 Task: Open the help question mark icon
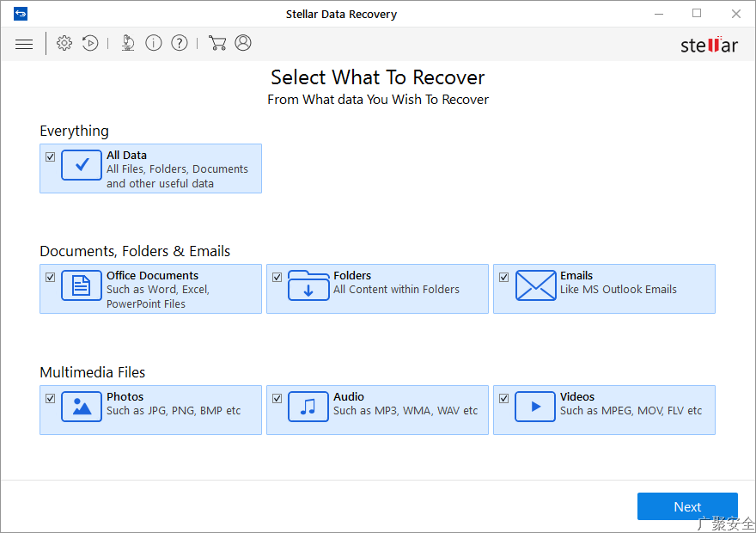(x=180, y=43)
